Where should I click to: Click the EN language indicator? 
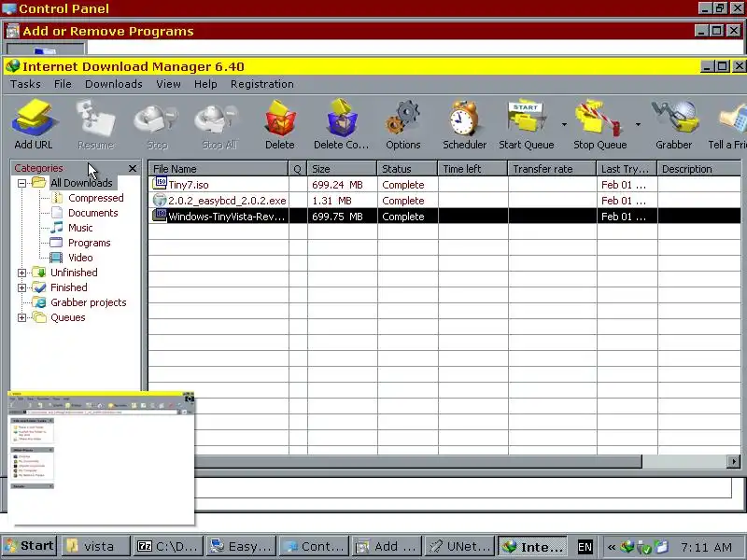tap(585, 547)
